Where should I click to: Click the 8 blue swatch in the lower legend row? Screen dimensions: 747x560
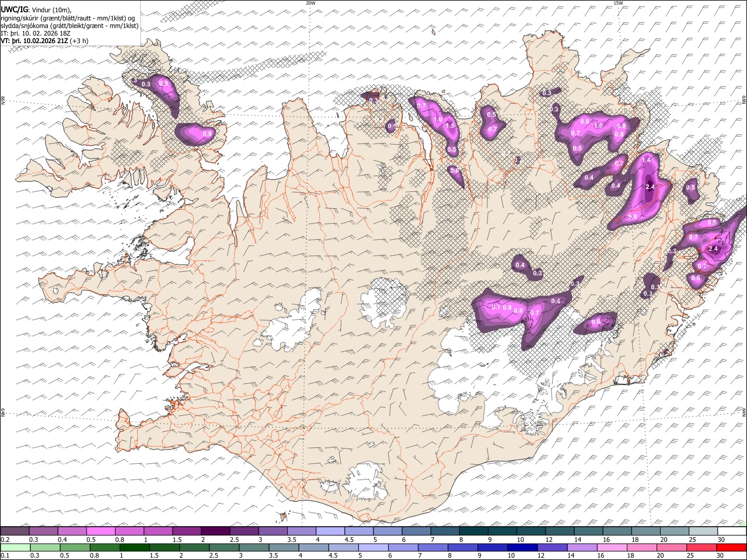[x=462, y=548]
